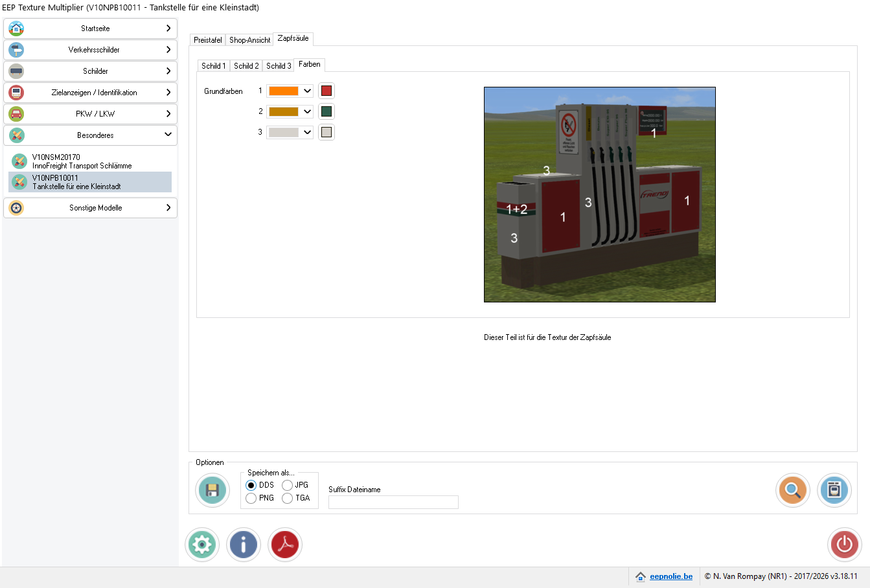Screen dimensions: 870x588
Task: Switch to the Shop-Ansicht tab
Action: point(249,40)
